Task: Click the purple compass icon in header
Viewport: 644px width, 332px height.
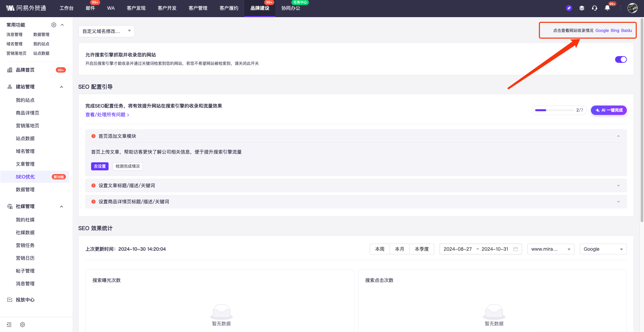Action: click(x=569, y=8)
